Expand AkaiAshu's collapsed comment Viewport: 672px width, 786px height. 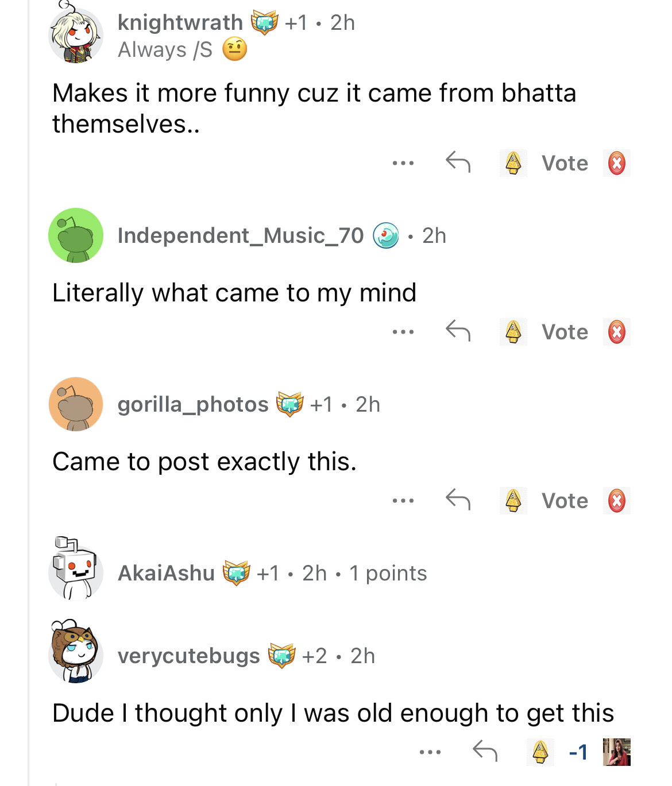(x=272, y=573)
